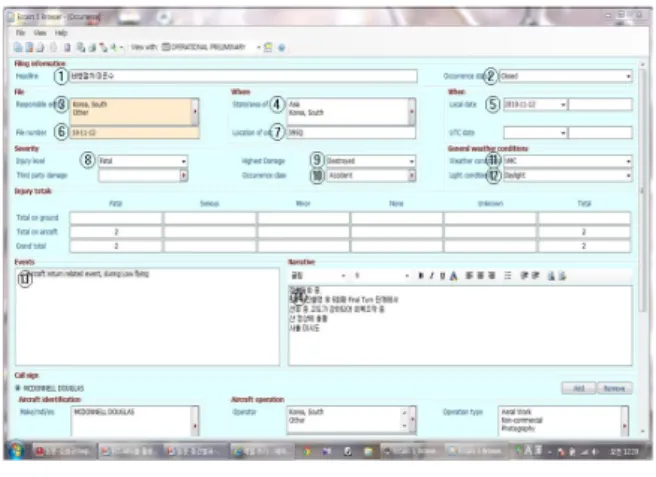Click the scroll-down arrow at form bottom right

click(x=643, y=431)
